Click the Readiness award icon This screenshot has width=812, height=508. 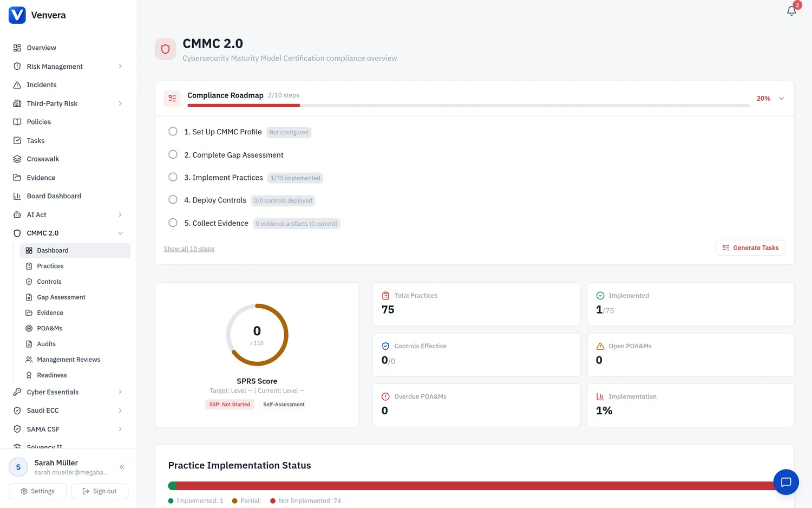click(29, 375)
